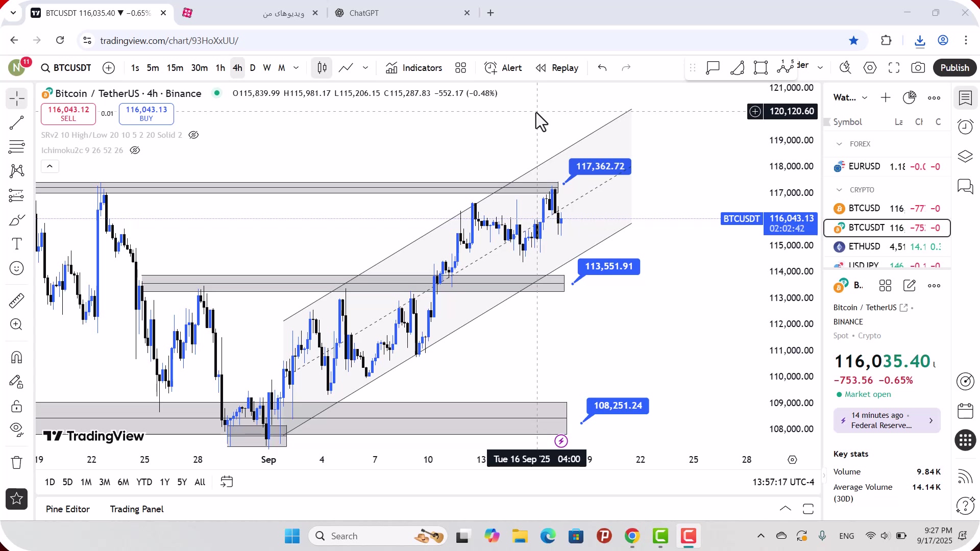The width and height of the screenshot is (980, 551).
Task: Expand the timeframe interval dropdown
Action: 296,68
